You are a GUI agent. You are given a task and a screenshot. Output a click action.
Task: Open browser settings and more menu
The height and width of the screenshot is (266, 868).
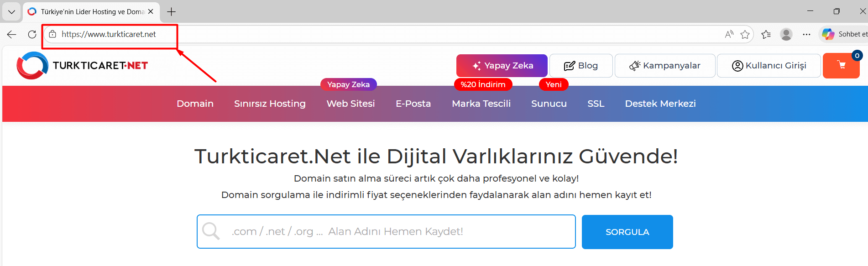[x=806, y=34]
